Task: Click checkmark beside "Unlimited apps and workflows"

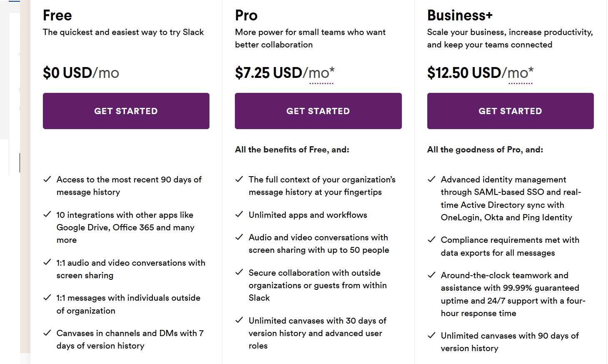Action: point(239,214)
